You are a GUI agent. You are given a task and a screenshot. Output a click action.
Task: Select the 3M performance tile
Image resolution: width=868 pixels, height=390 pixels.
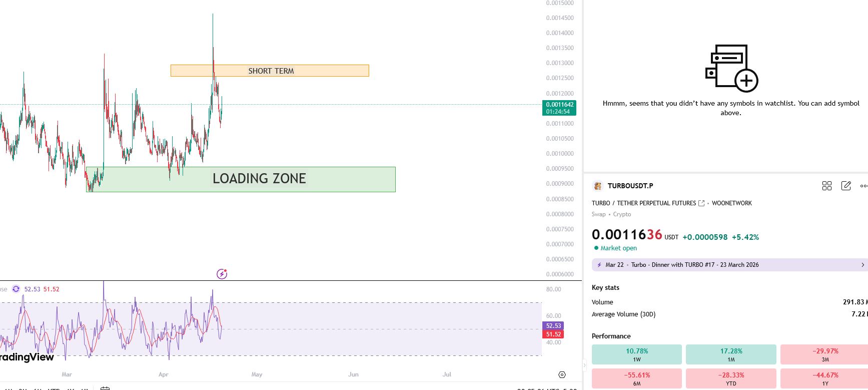coord(824,354)
